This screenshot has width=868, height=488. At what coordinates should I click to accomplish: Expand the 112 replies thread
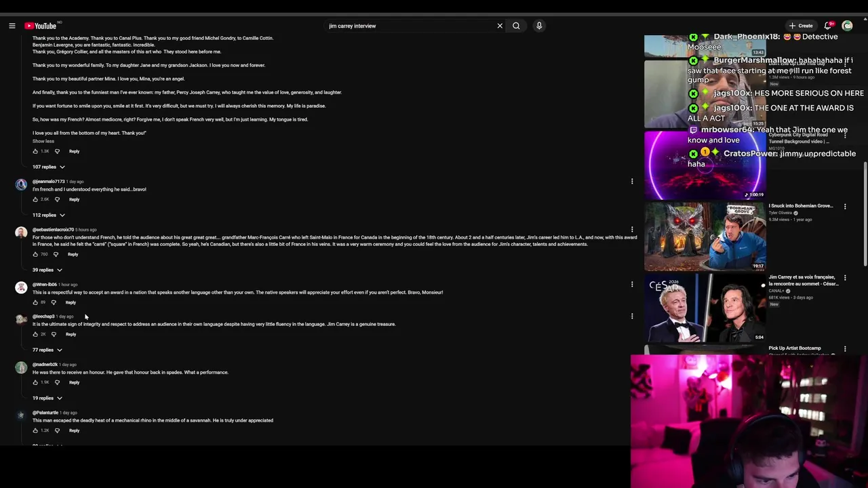pyautogui.click(x=48, y=215)
